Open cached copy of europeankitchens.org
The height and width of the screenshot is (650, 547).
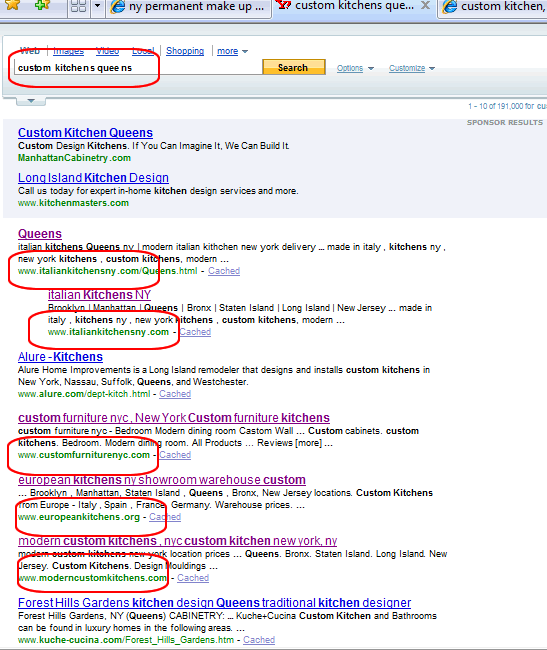pos(165,517)
